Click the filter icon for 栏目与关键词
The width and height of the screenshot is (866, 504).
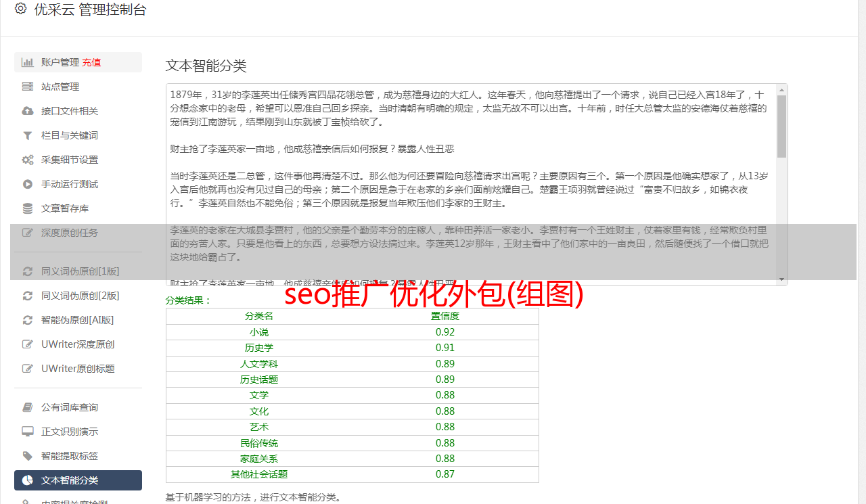(x=28, y=135)
